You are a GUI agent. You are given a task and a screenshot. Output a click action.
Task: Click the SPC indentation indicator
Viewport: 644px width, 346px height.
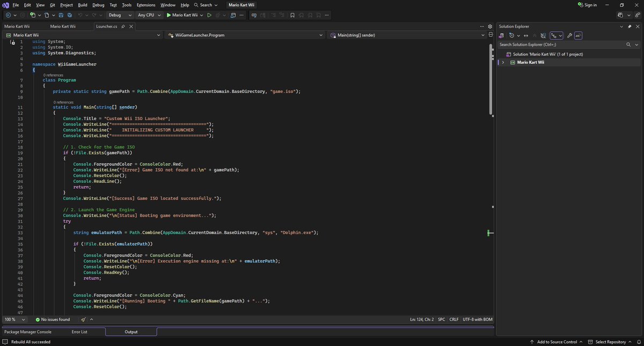(441, 319)
